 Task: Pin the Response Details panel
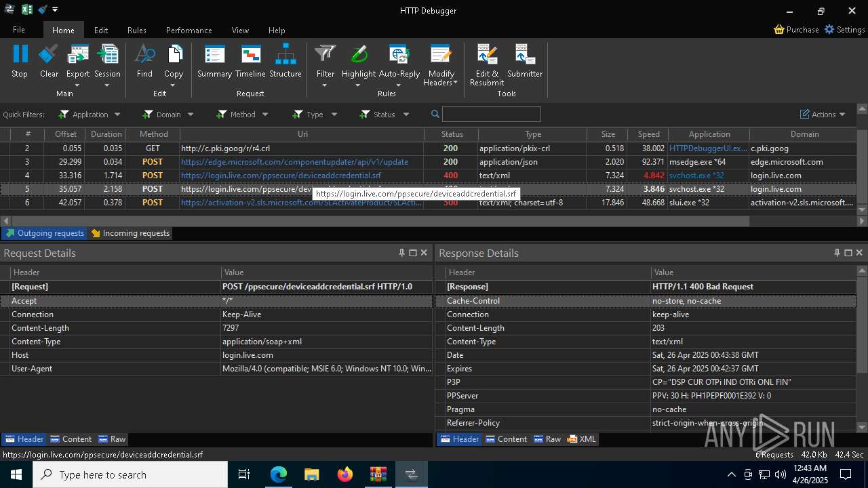click(837, 253)
